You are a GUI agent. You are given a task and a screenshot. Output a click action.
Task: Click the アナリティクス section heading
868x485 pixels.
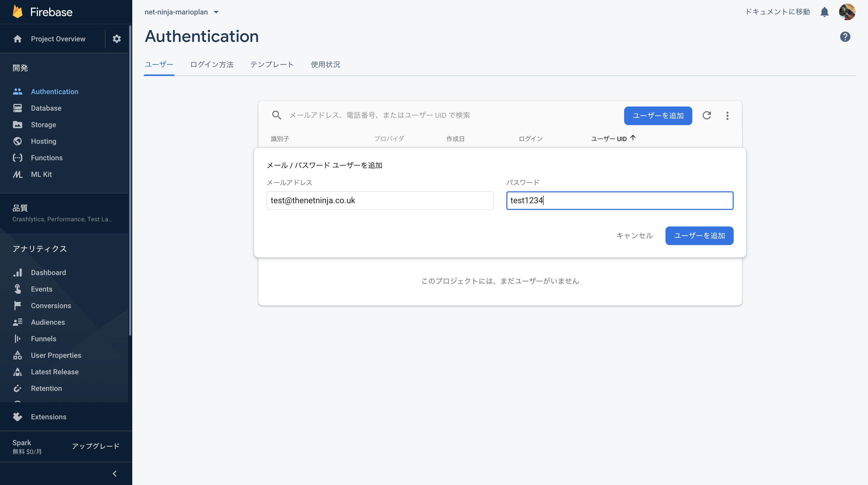point(40,248)
